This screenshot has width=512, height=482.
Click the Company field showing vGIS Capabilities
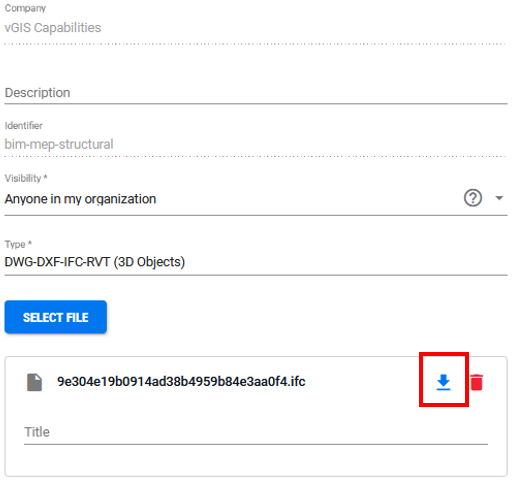pos(256,28)
